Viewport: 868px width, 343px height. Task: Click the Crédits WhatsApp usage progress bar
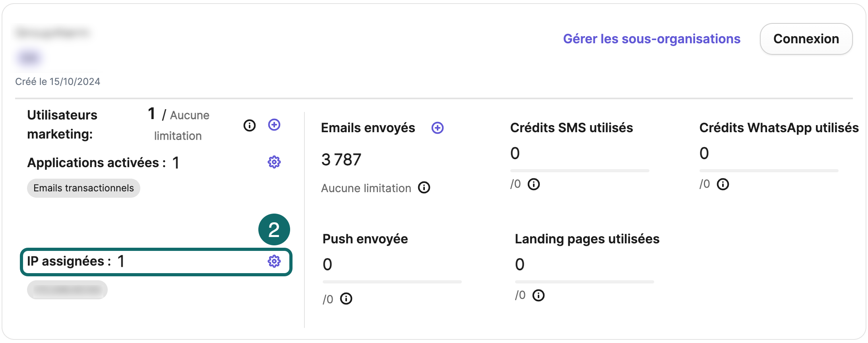pyautogui.click(x=769, y=171)
